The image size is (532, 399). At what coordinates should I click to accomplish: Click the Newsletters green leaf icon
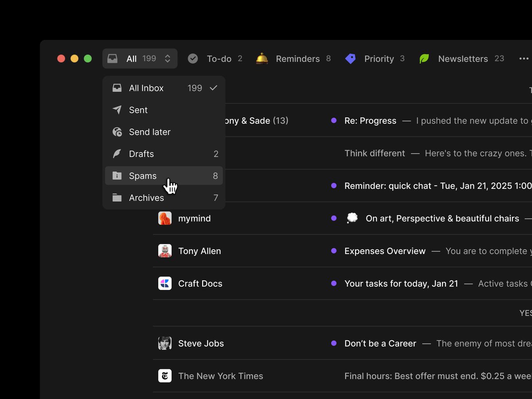click(x=424, y=59)
